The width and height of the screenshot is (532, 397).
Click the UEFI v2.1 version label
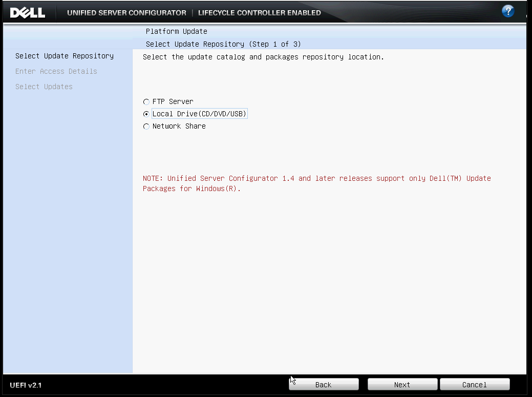26,385
